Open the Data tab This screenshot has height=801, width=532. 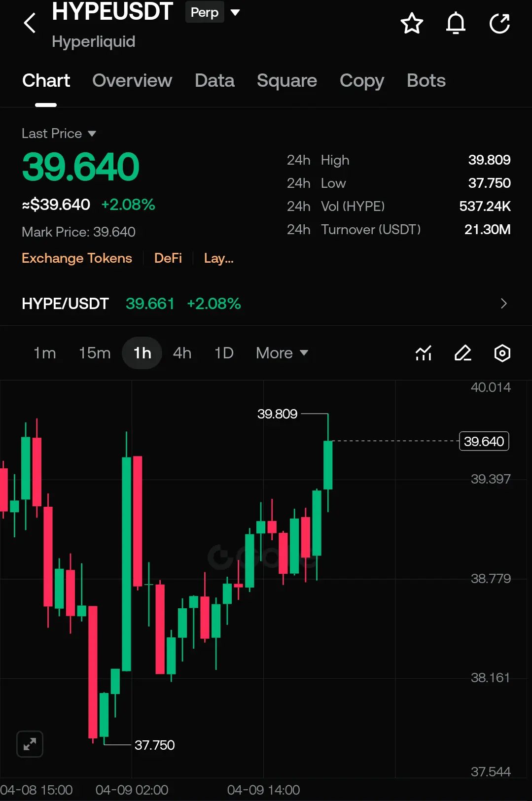[x=214, y=81]
